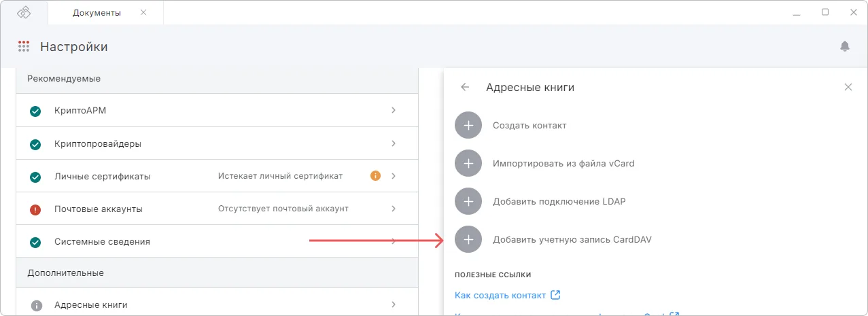Click the Отсутствует почтовый аккаунт status text

pyautogui.click(x=283, y=209)
